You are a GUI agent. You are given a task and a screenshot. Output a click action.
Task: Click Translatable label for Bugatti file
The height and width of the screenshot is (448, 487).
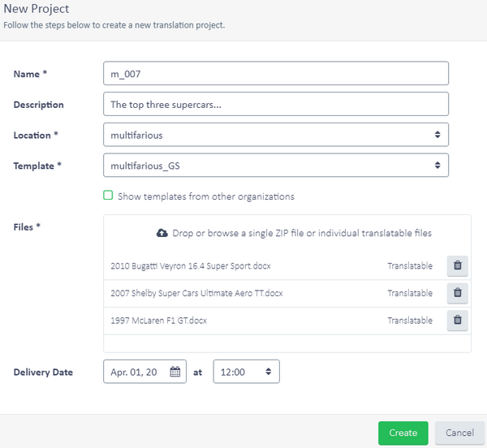pos(410,265)
